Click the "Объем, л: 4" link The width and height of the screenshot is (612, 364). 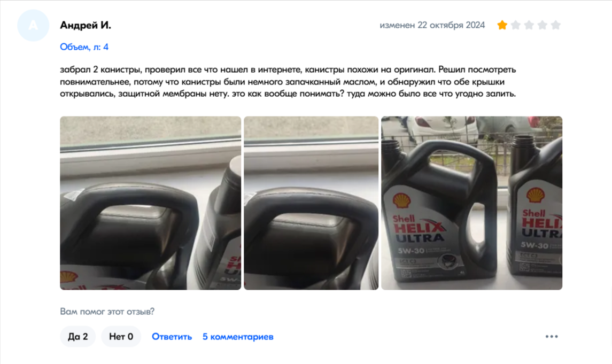(84, 47)
